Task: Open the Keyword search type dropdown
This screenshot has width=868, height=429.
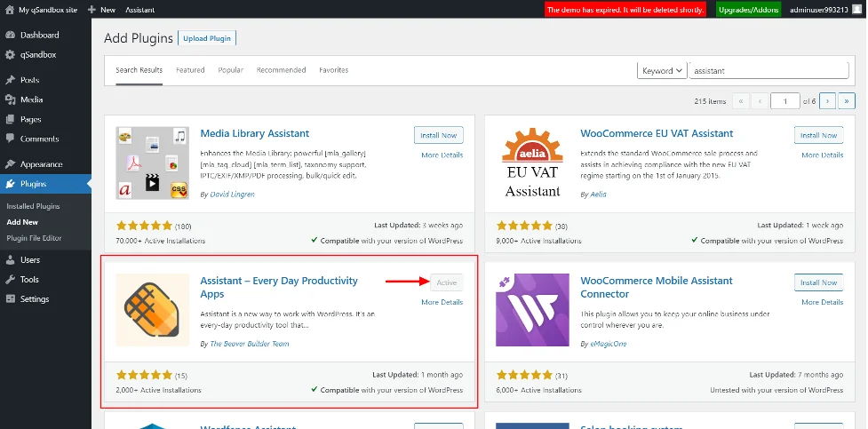Action: pyautogui.click(x=662, y=71)
